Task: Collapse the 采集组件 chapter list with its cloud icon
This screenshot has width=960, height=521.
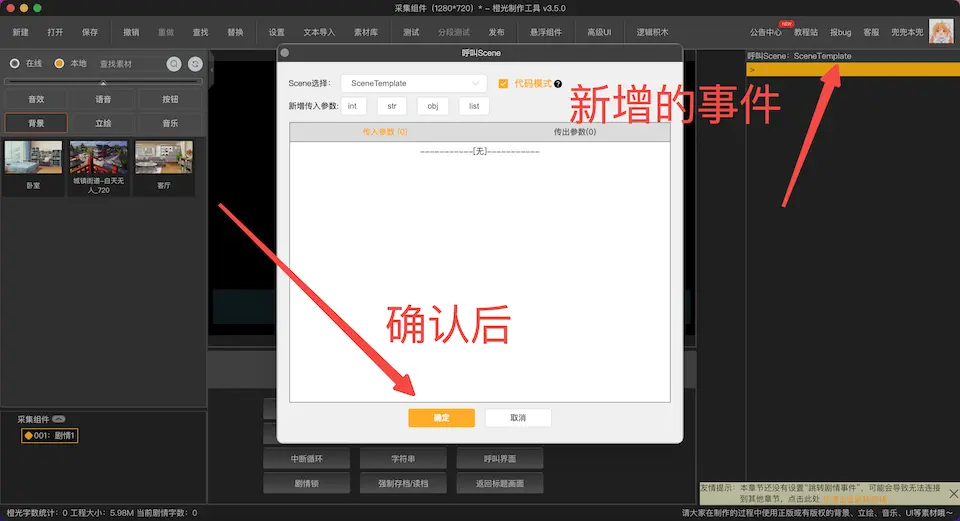Action: [x=59, y=419]
